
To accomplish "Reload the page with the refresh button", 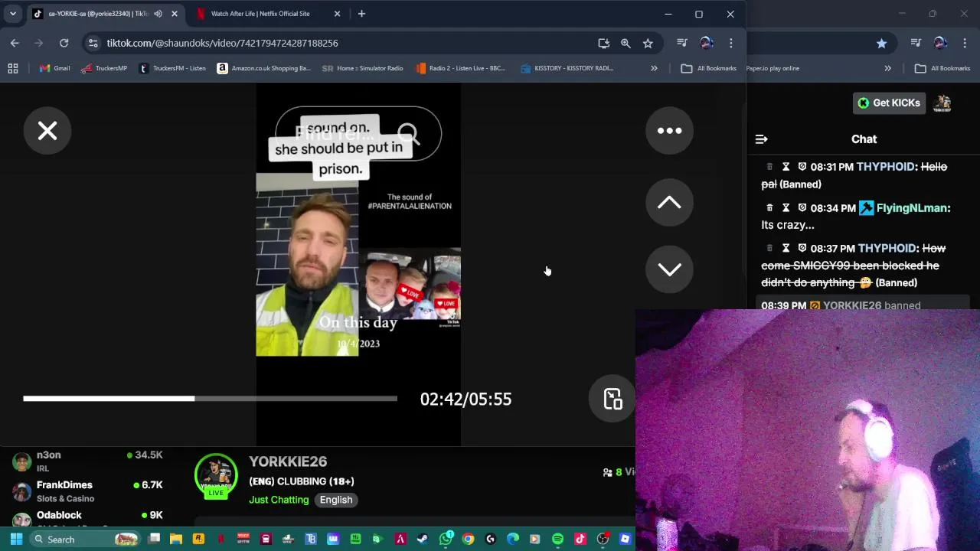I will point(64,43).
